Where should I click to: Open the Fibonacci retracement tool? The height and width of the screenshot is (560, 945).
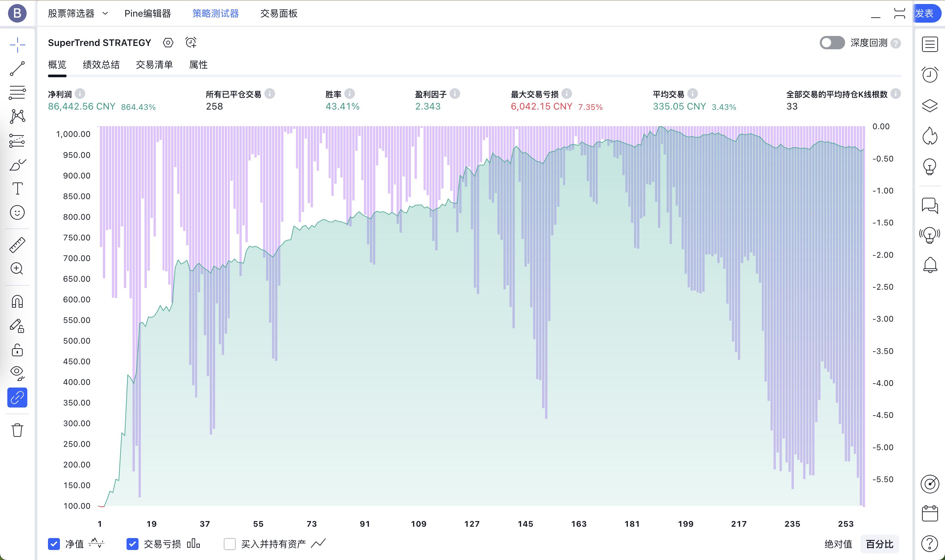click(17, 93)
